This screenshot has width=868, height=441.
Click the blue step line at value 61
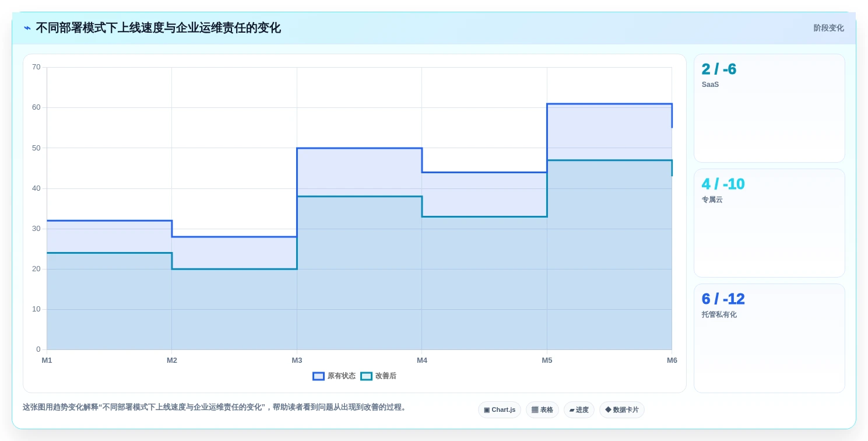click(x=609, y=104)
